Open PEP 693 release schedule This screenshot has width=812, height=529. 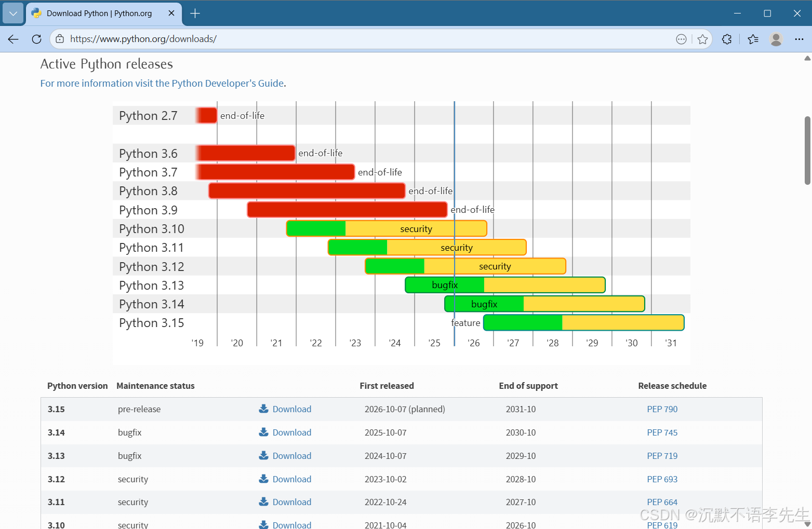click(x=662, y=479)
